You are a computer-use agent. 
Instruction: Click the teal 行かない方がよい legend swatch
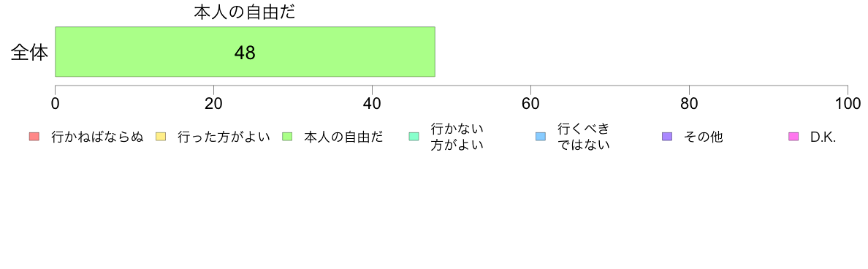[x=414, y=137]
